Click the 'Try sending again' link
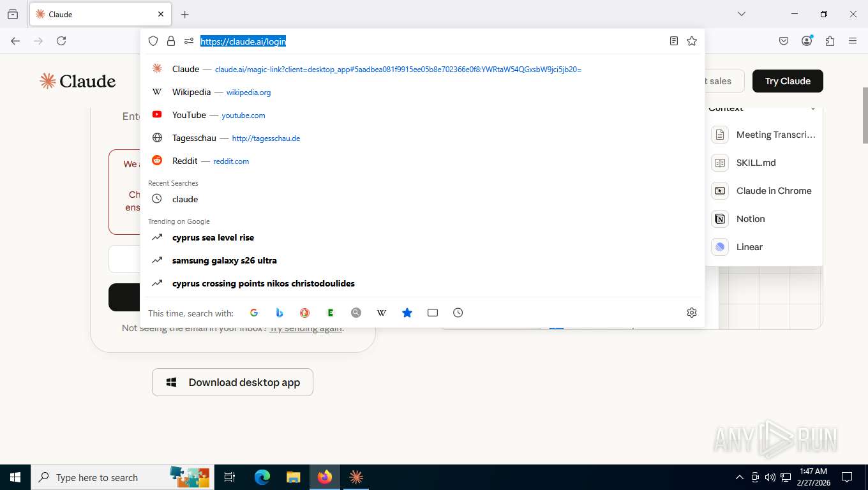Image resolution: width=868 pixels, height=490 pixels. coord(306,328)
